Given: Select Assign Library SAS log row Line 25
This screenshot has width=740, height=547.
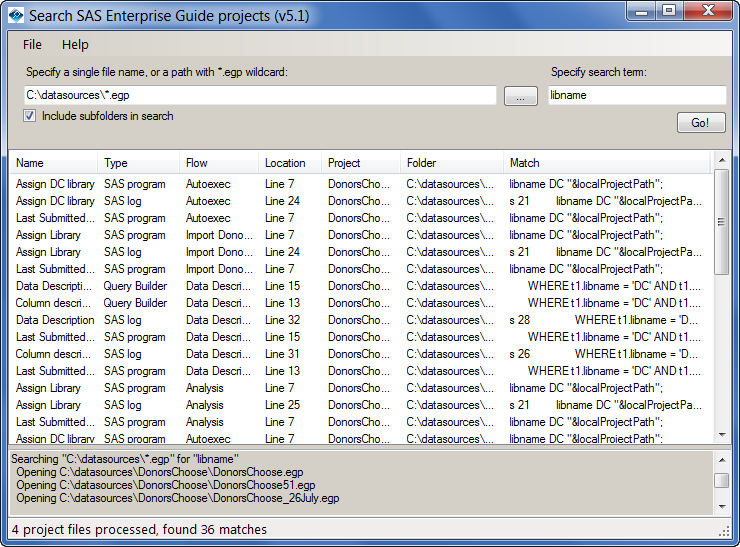Looking at the screenshot, I should click(x=361, y=405).
